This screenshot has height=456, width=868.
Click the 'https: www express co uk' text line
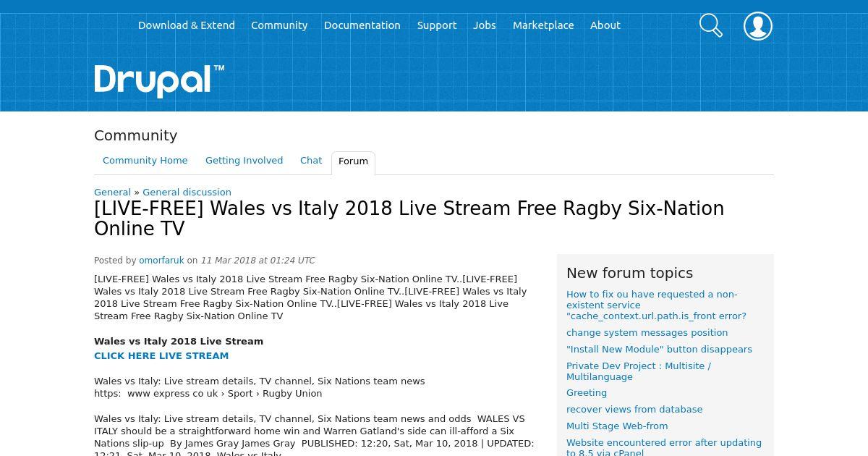(x=208, y=394)
